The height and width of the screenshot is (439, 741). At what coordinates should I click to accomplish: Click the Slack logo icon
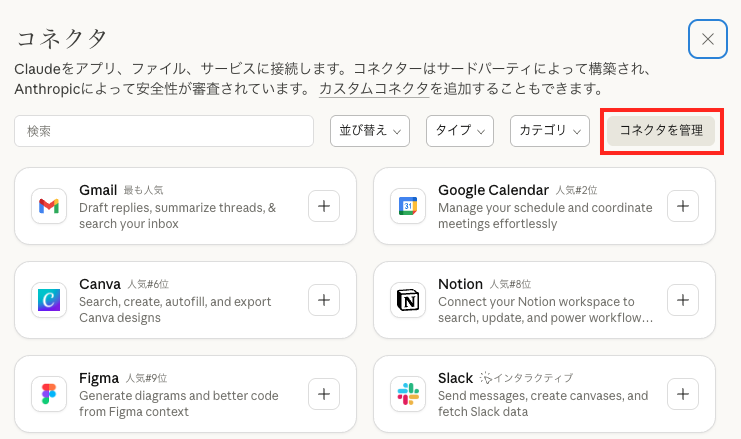[407, 394]
